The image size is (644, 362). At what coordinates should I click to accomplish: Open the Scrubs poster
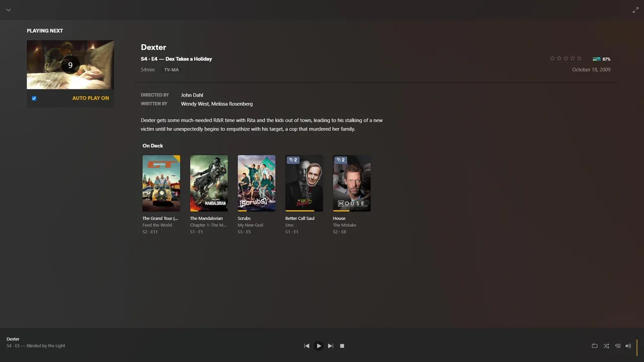click(x=257, y=184)
